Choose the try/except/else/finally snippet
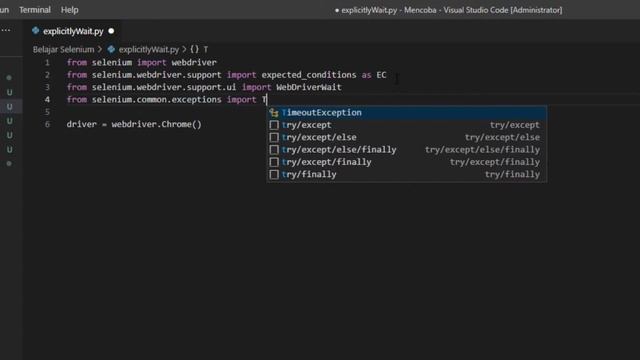 click(407, 150)
